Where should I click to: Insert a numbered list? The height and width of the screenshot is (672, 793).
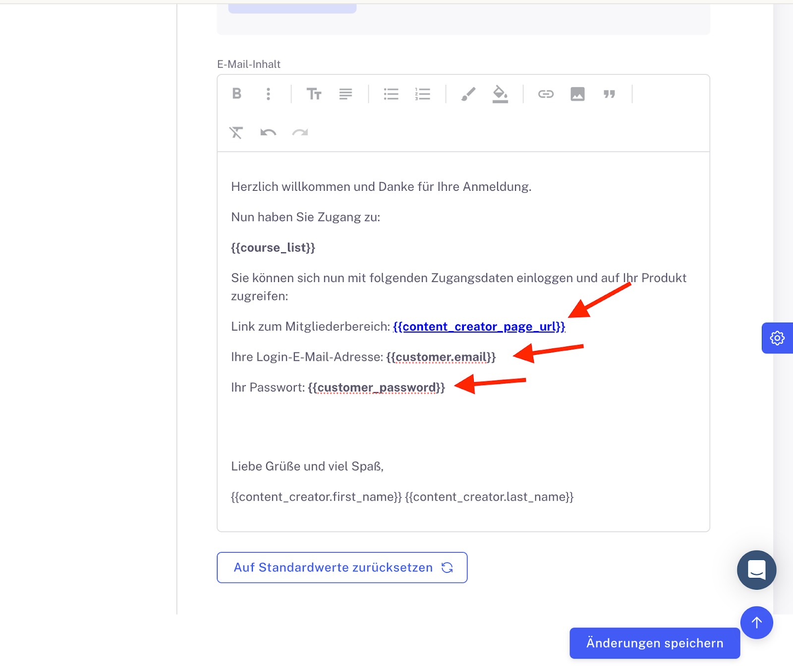423,94
